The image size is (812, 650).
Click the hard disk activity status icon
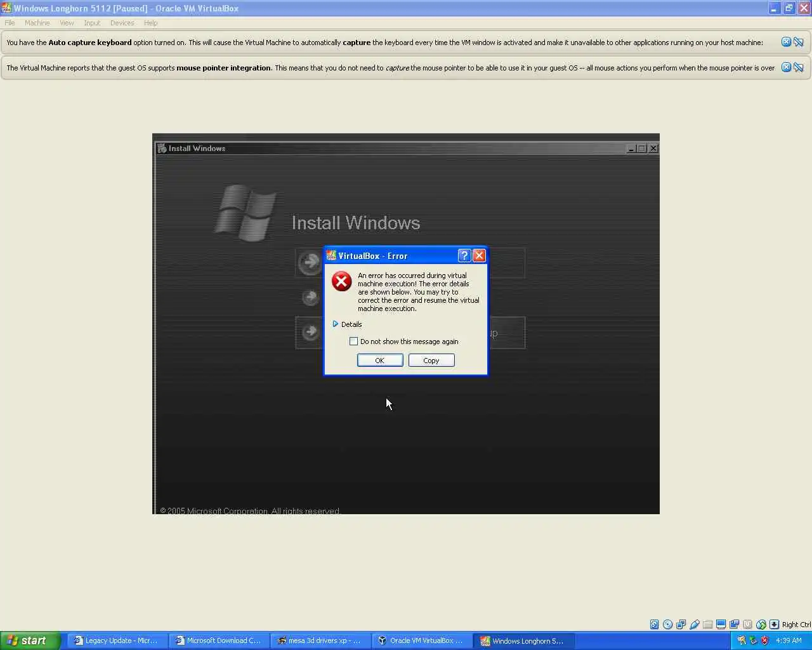654,625
